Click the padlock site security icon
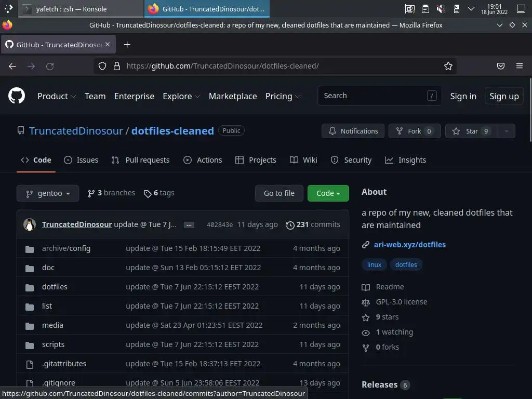 117,66
